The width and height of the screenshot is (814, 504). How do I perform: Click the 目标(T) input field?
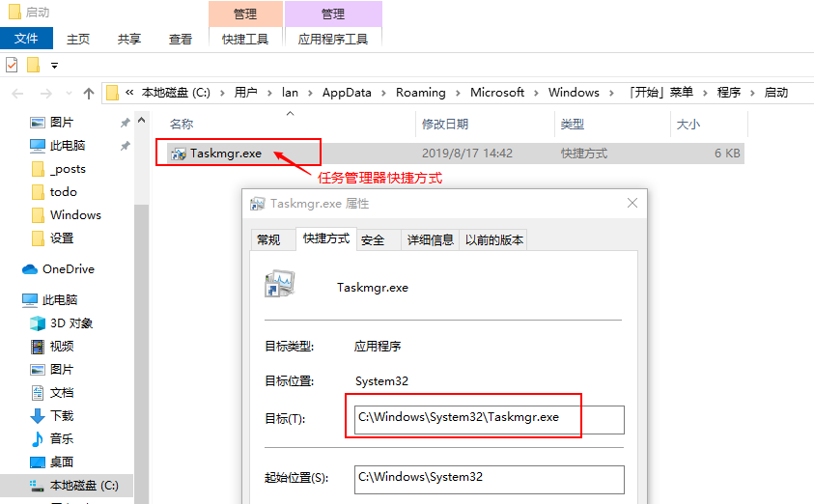tap(489, 419)
